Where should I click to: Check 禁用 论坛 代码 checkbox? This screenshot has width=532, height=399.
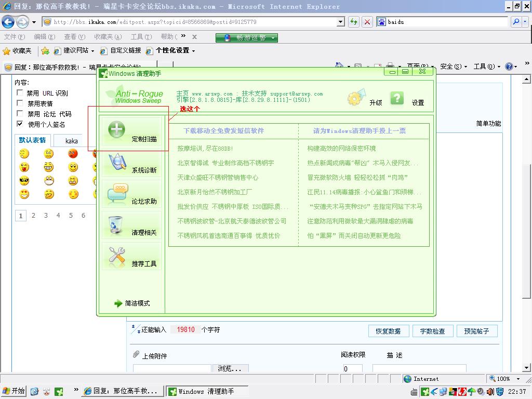tap(20, 113)
